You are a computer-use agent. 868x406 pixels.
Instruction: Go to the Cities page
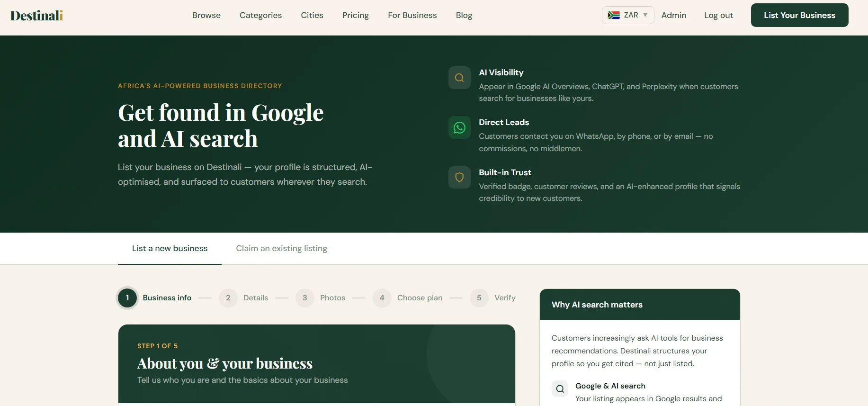[312, 15]
